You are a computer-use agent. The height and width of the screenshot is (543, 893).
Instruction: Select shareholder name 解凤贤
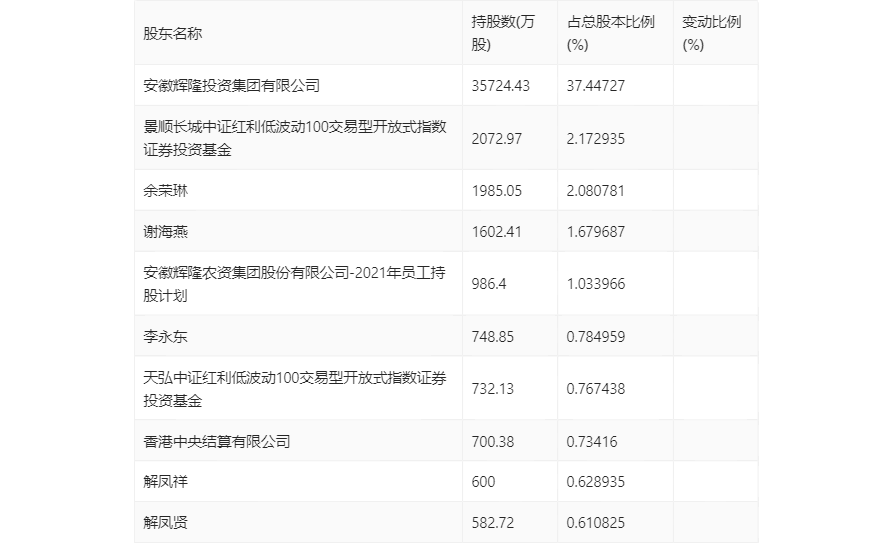point(165,522)
